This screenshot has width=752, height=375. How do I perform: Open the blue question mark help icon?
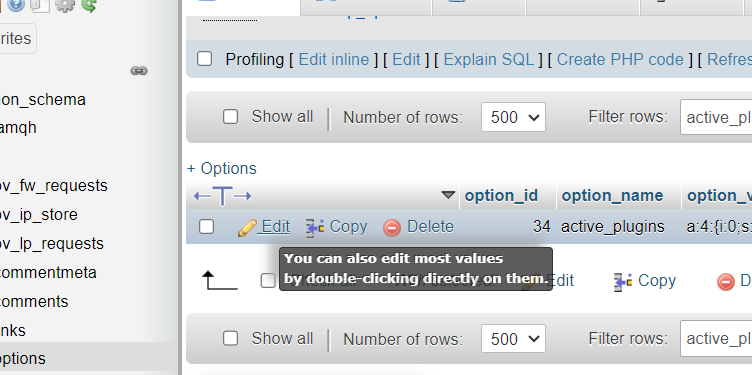[x=16, y=5]
